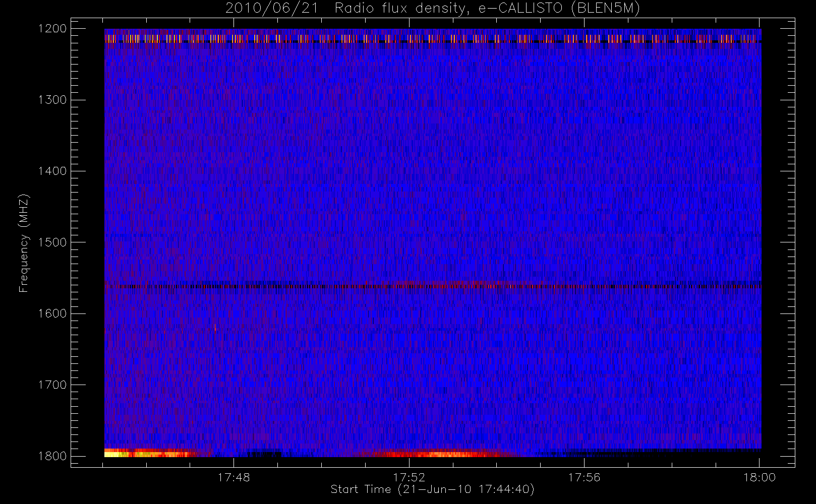Click the horizontal interference line near 1560 MHz

click(433, 286)
